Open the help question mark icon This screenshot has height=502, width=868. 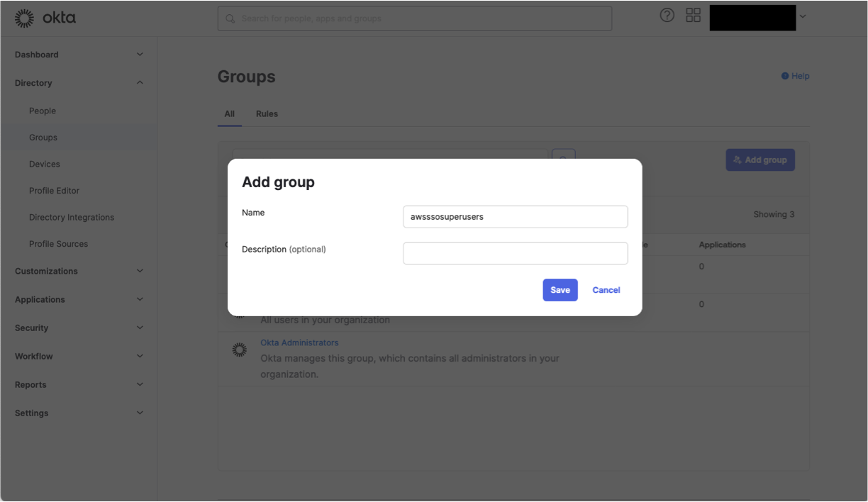[667, 14]
